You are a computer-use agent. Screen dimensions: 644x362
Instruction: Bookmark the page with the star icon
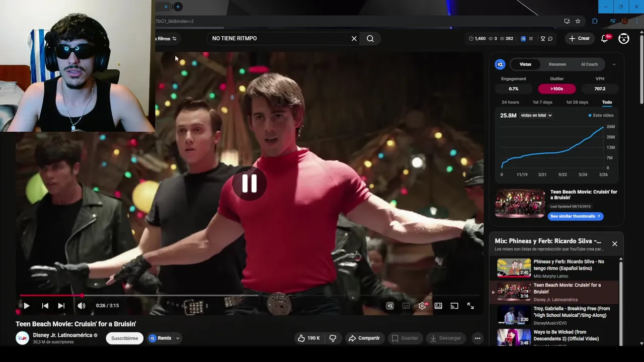(578, 21)
